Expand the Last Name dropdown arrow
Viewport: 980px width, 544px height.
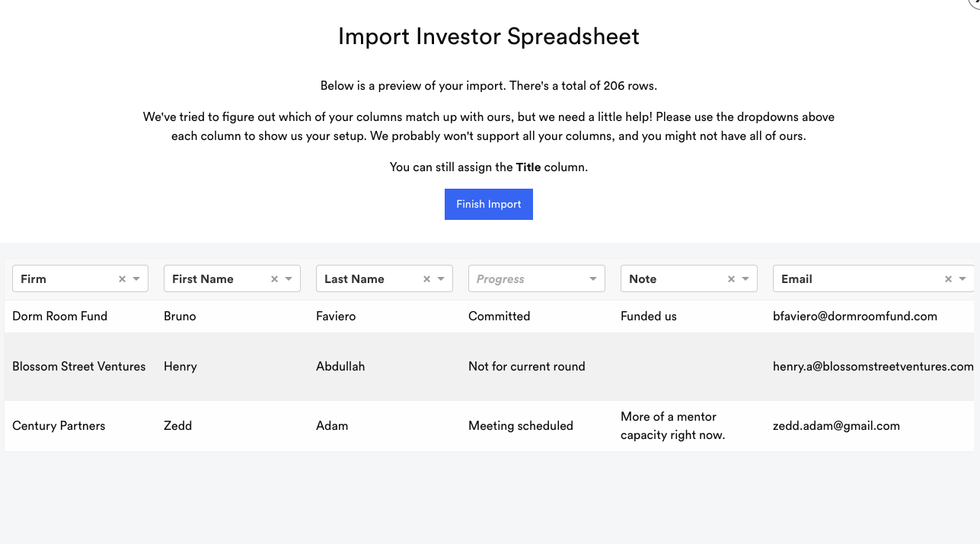click(x=441, y=279)
